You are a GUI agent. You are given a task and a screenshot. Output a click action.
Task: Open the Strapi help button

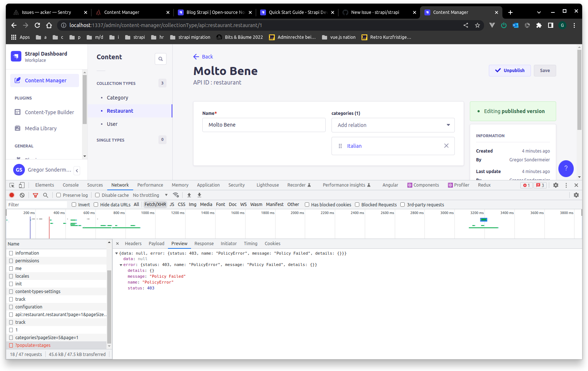(566, 169)
